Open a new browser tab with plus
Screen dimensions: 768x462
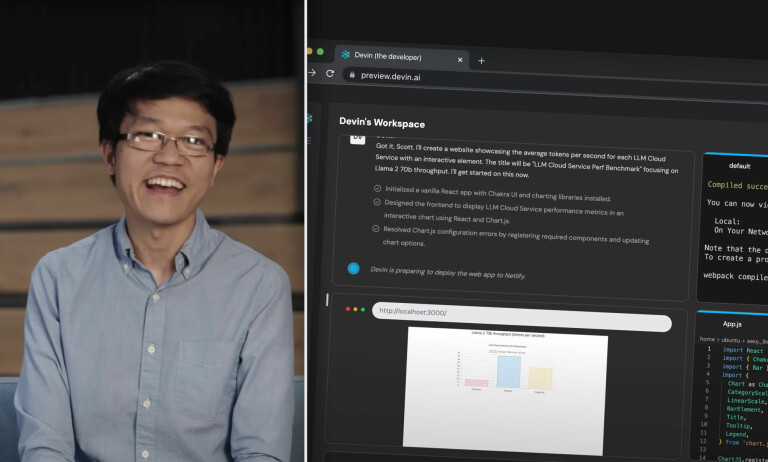pyautogui.click(x=481, y=61)
